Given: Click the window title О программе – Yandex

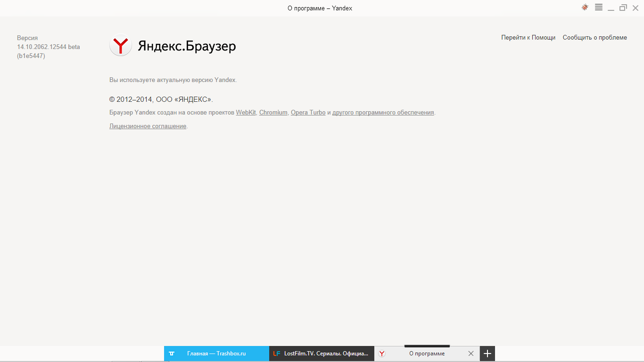Looking at the screenshot, I should coord(320,8).
